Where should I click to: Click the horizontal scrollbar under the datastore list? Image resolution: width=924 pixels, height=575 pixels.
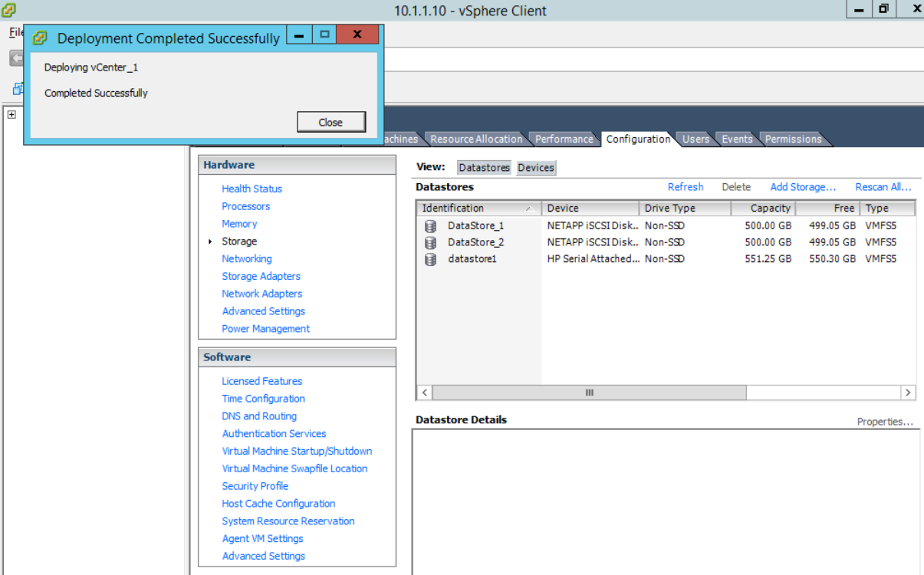(589, 392)
